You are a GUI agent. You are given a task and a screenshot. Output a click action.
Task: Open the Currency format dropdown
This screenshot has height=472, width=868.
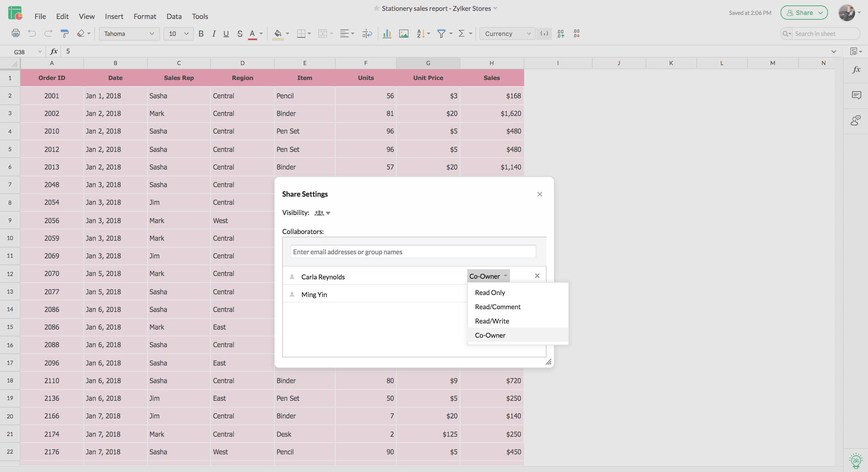(x=527, y=33)
